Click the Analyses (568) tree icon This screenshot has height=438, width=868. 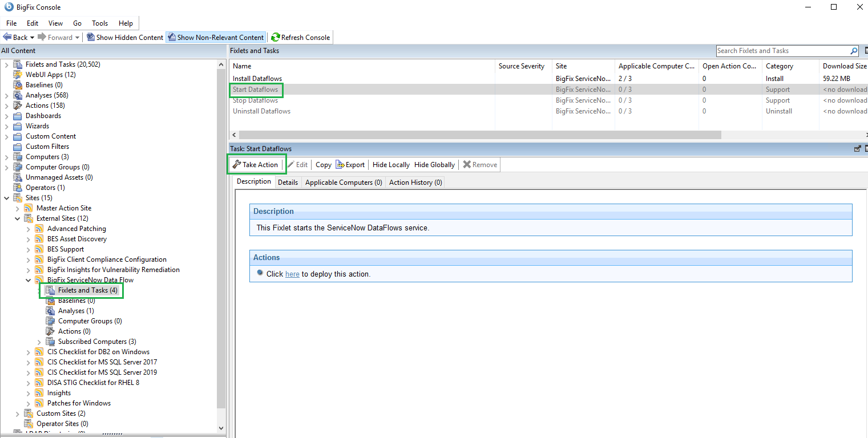(x=17, y=95)
